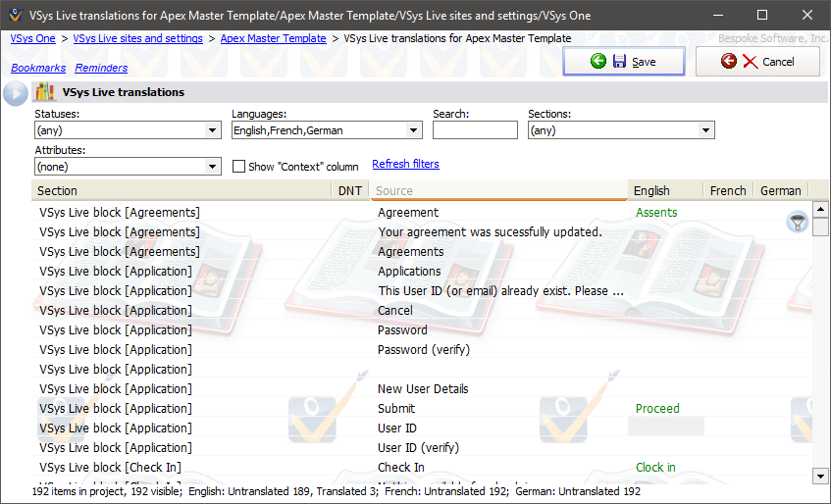Viewport: 831px width, 504px height.
Task: Sort by the Section column header
Action: [x=182, y=190]
